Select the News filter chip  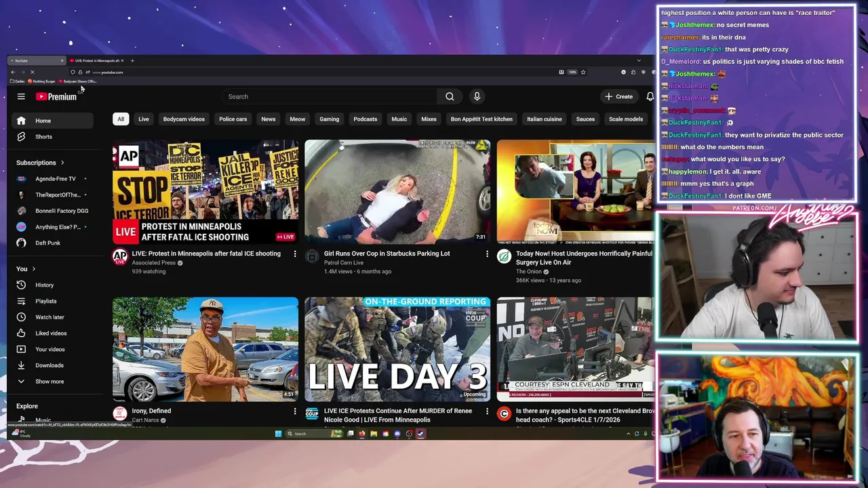pyautogui.click(x=269, y=119)
